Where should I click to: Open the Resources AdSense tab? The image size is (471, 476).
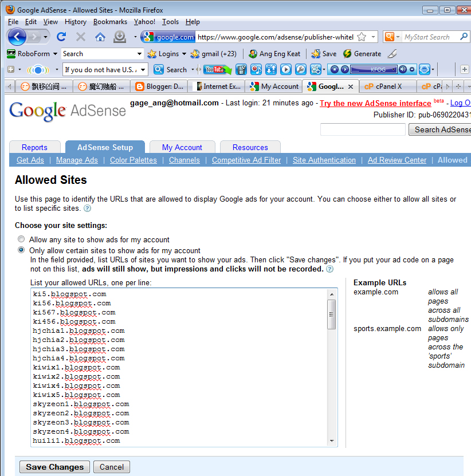[x=250, y=147]
